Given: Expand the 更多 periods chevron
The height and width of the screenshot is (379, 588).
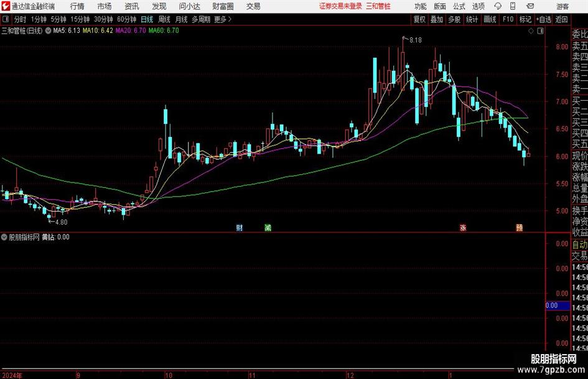Looking at the screenshot, I should click(230, 19).
